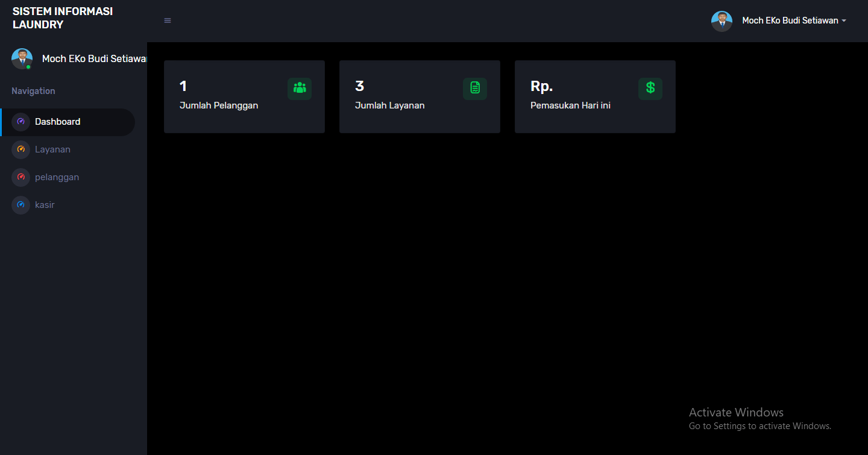Image resolution: width=868 pixels, height=455 pixels.
Task: Expand the user dropdown caret in header
Action: (844, 20)
